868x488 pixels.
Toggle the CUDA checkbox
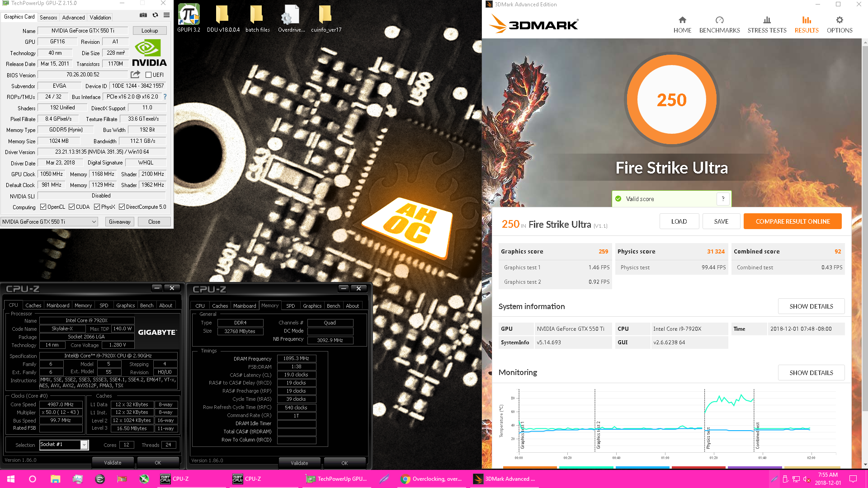71,207
